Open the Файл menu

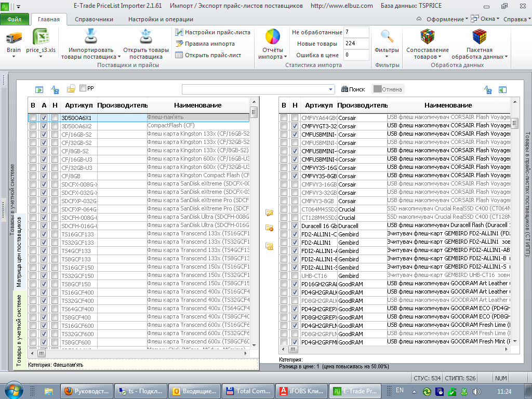tap(14, 19)
